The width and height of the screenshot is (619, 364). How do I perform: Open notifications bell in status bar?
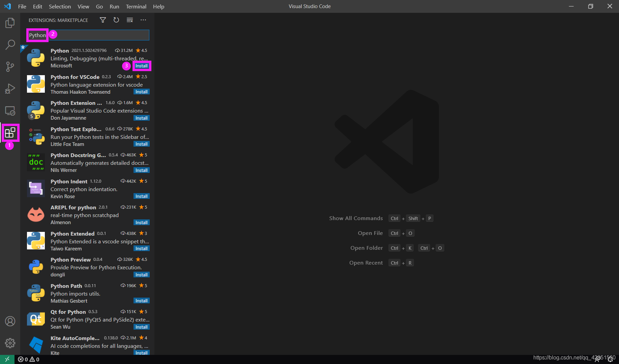tap(610, 359)
